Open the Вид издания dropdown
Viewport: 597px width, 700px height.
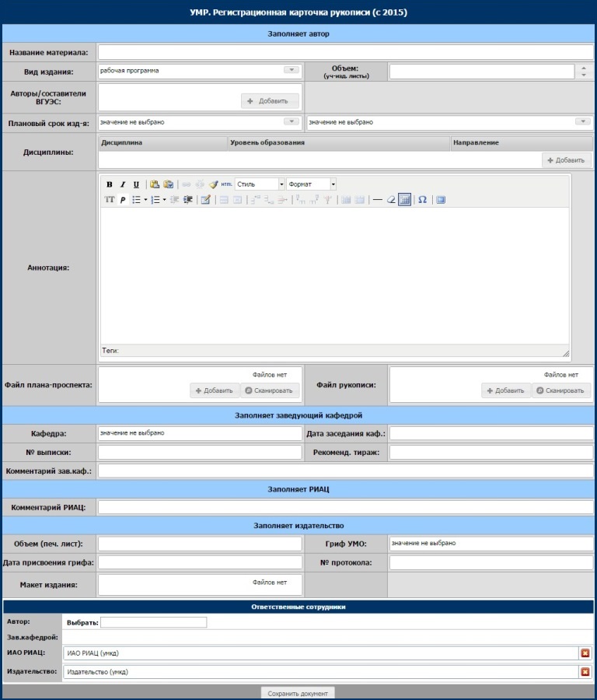click(292, 70)
